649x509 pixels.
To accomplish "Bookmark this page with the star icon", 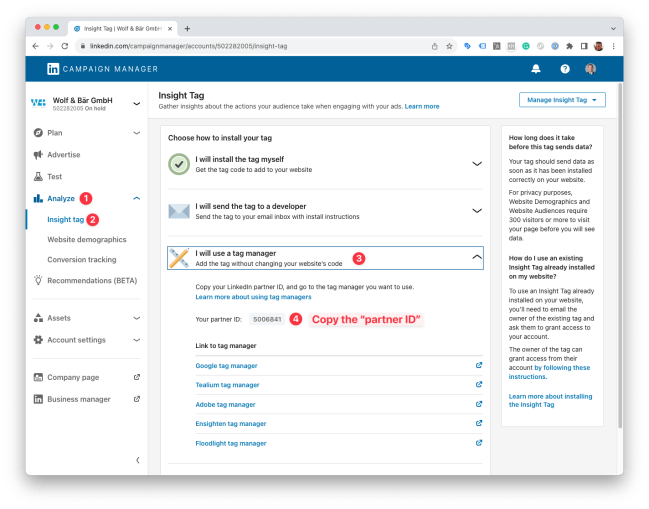I will click(x=449, y=46).
